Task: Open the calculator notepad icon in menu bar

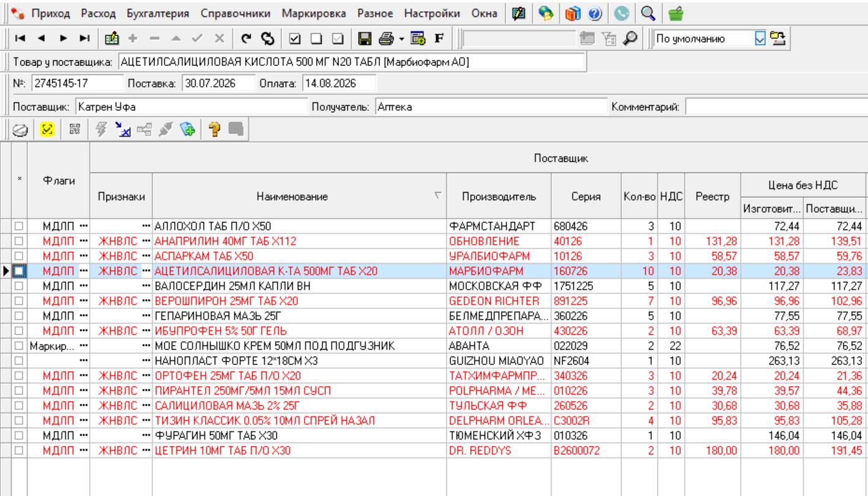Action: 519,13
